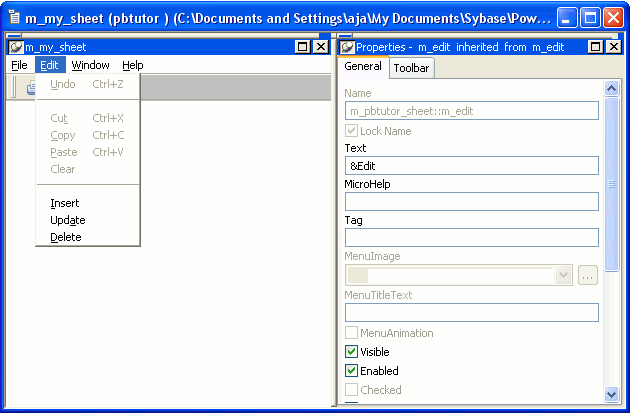Click the Properties scrollbar down arrow

(x=611, y=394)
